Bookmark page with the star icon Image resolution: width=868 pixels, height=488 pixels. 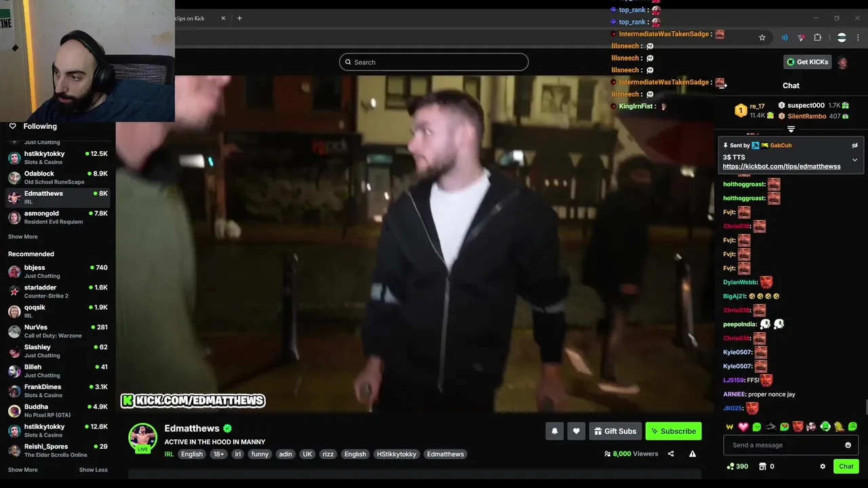[762, 38]
